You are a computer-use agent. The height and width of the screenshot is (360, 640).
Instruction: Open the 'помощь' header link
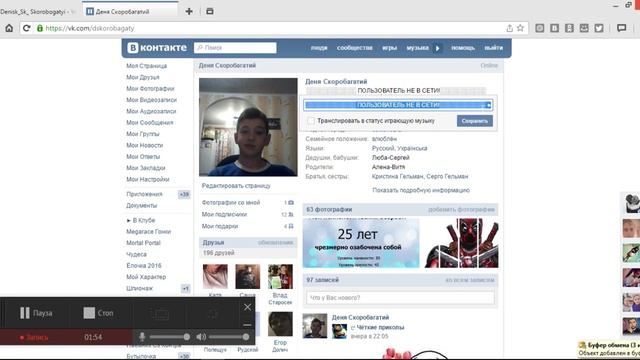click(463, 48)
